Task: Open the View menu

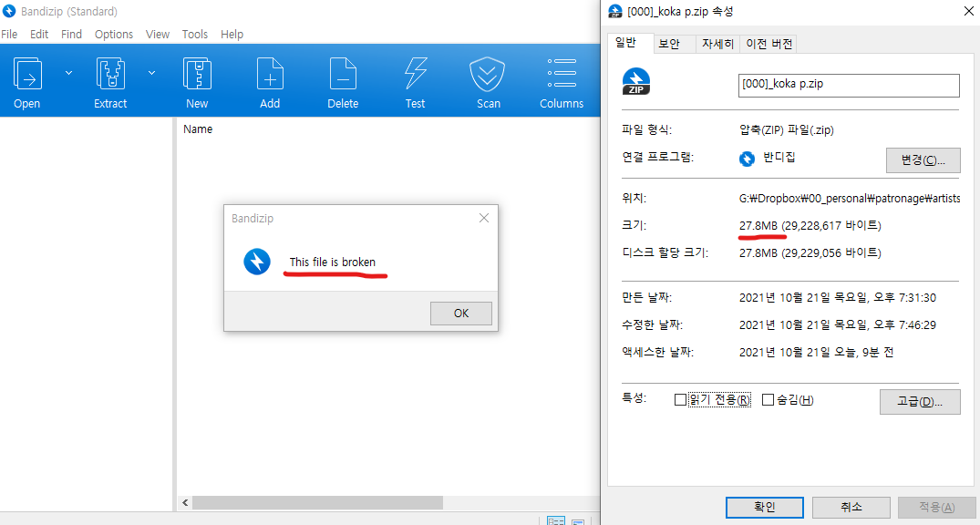Action: pos(158,35)
